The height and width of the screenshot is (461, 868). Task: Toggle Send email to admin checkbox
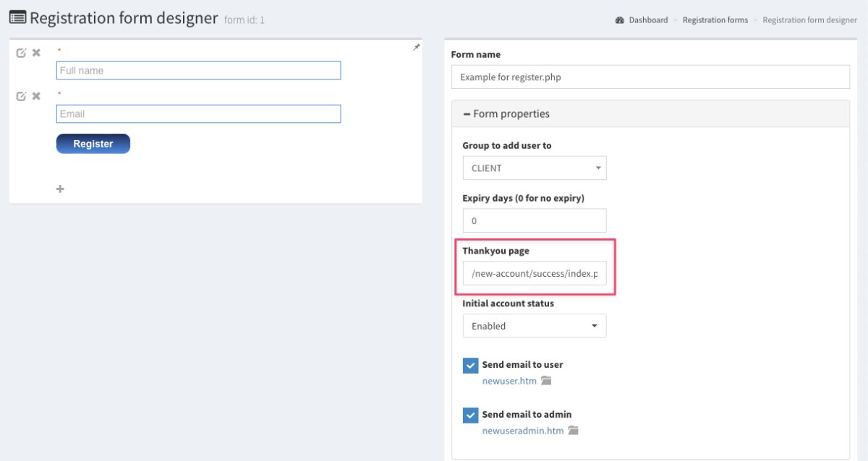[x=470, y=415]
